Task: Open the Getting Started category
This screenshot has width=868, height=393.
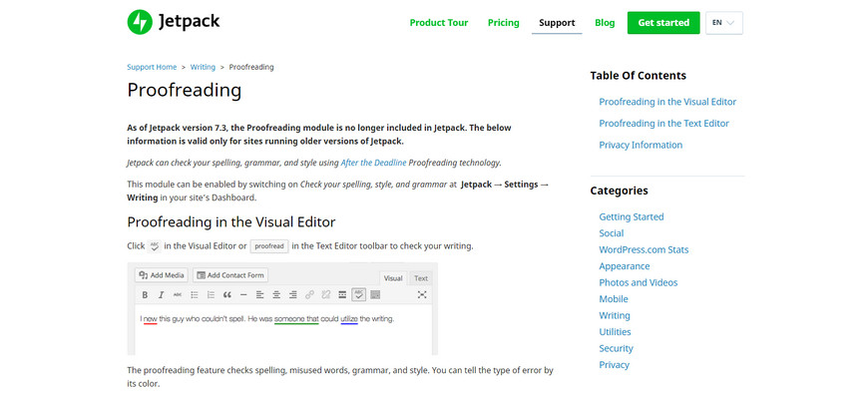Action: point(632,217)
